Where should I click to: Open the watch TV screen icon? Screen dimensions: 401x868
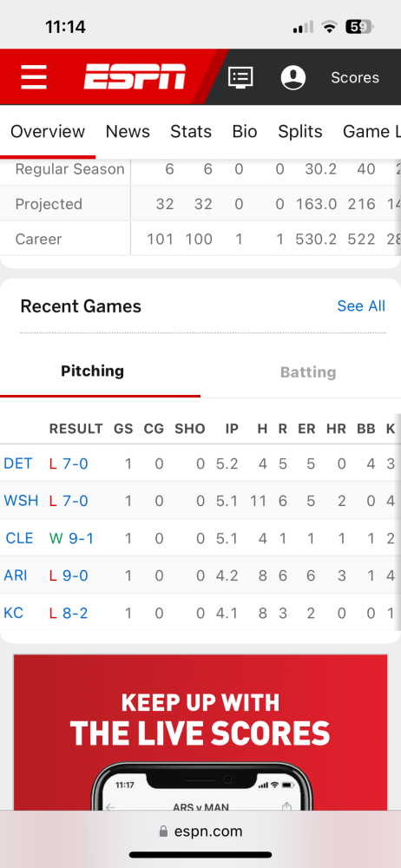coord(241,77)
